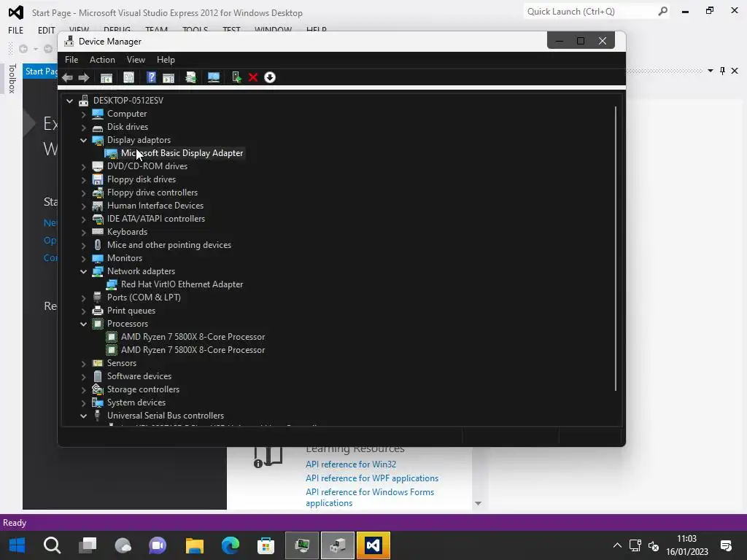Click the Storage controllers category icon

click(x=97, y=389)
